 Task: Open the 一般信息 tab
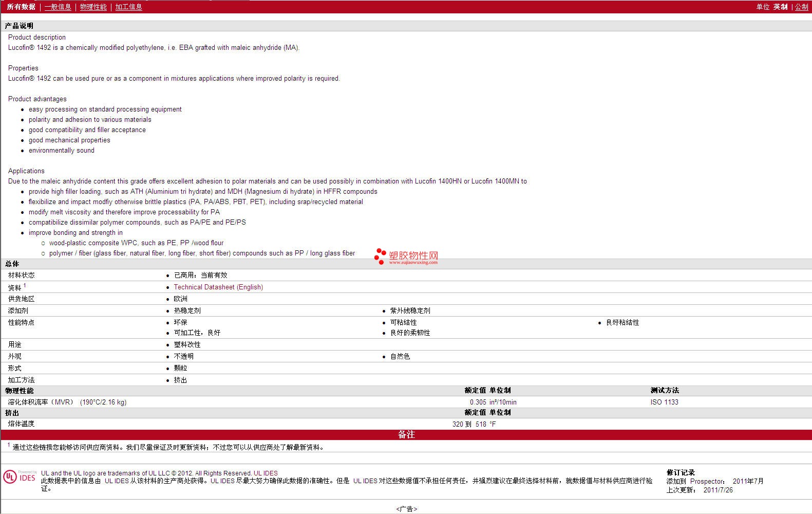[x=58, y=7]
